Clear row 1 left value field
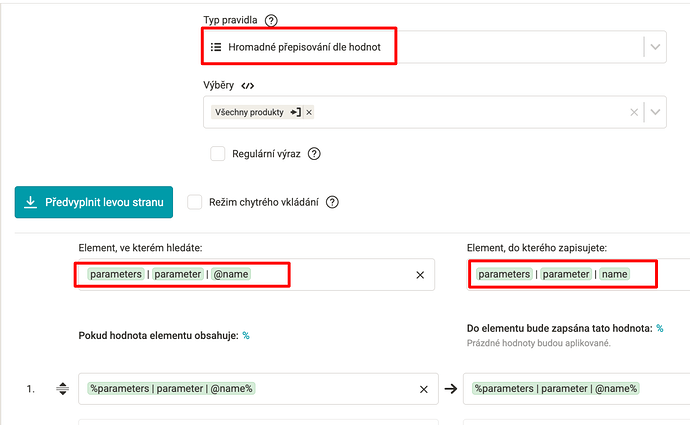 pos(424,389)
